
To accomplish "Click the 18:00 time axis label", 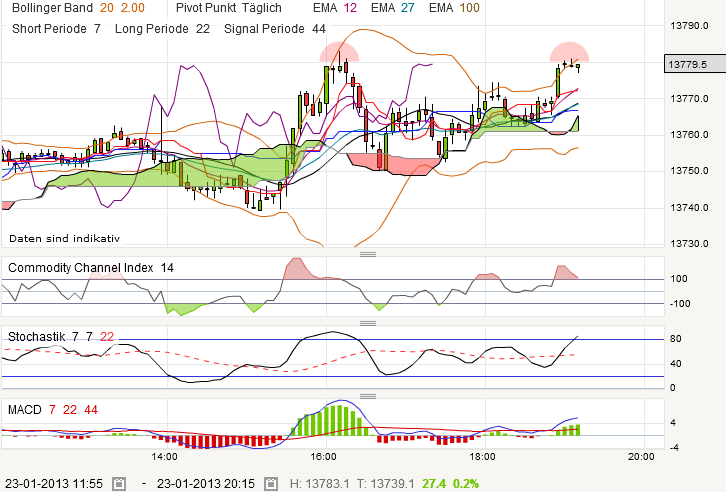I will tap(482, 457).
